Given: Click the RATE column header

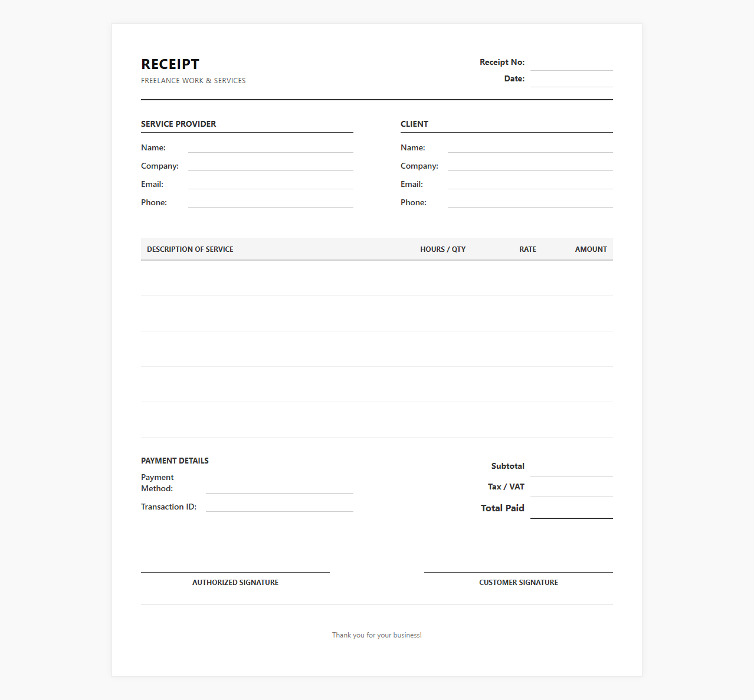Looking at the screenshot, I should pos(527,249).
